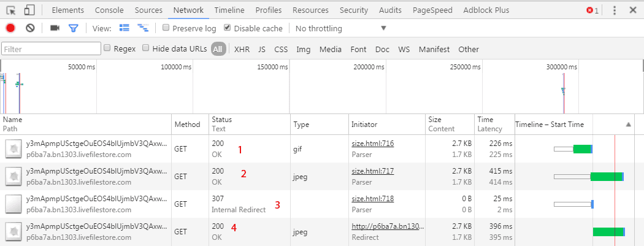Open the DevTools three-dot menu
This screenshot has width=644, height=246.
point(615,10)
